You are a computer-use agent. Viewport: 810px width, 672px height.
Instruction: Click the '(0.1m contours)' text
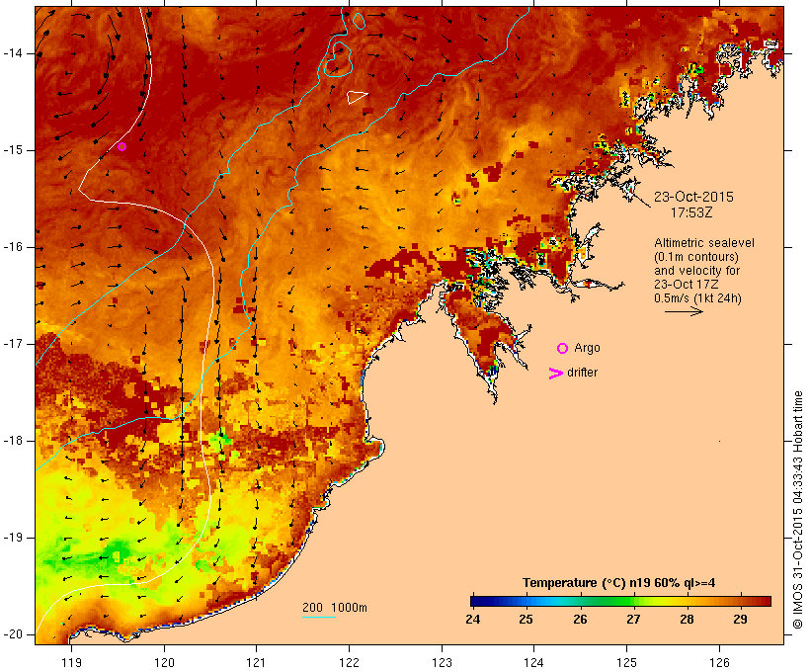click(696, 257)
